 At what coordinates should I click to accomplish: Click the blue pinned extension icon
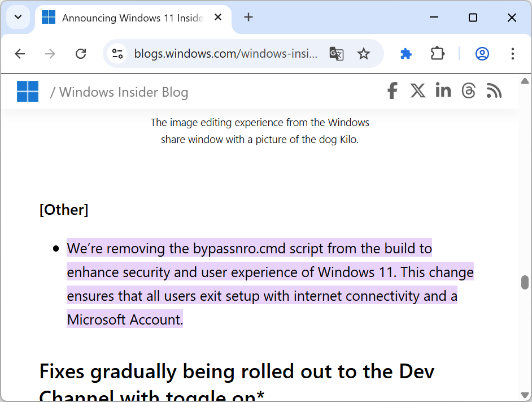tap(406, 54)
